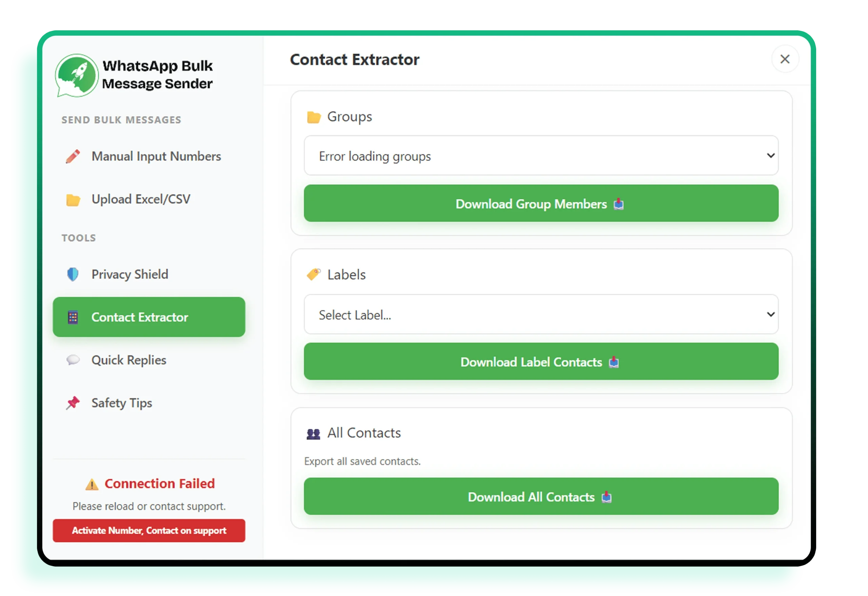Go to Upload Excel/CSV
Image resolution: width=868 pixels, height=596 pixels.
click(149, 199)
